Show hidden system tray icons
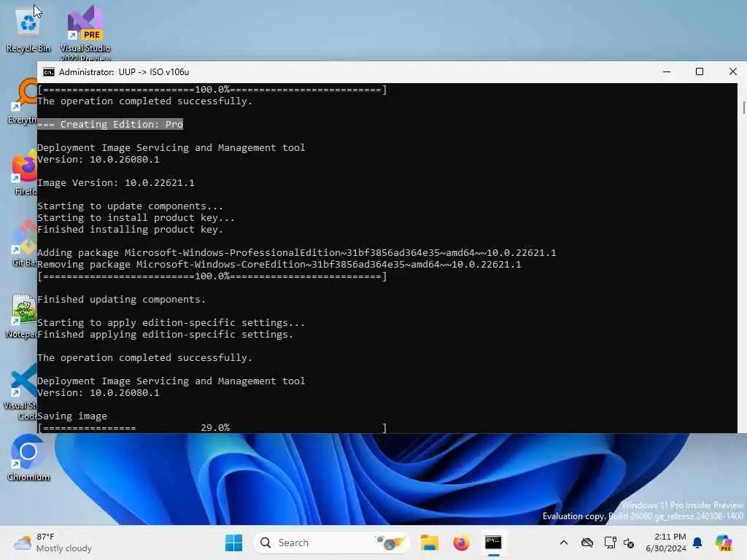This screenshot has width=747, height=560. coord(564,542)
